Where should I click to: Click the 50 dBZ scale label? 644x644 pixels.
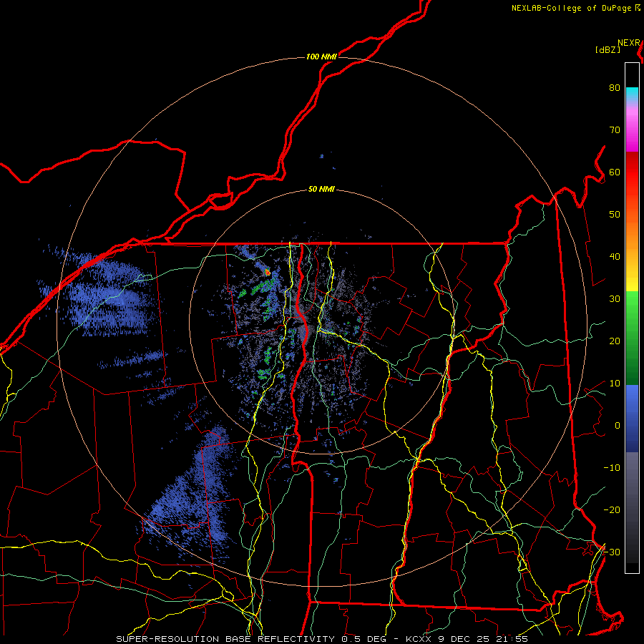pos(615,215)
